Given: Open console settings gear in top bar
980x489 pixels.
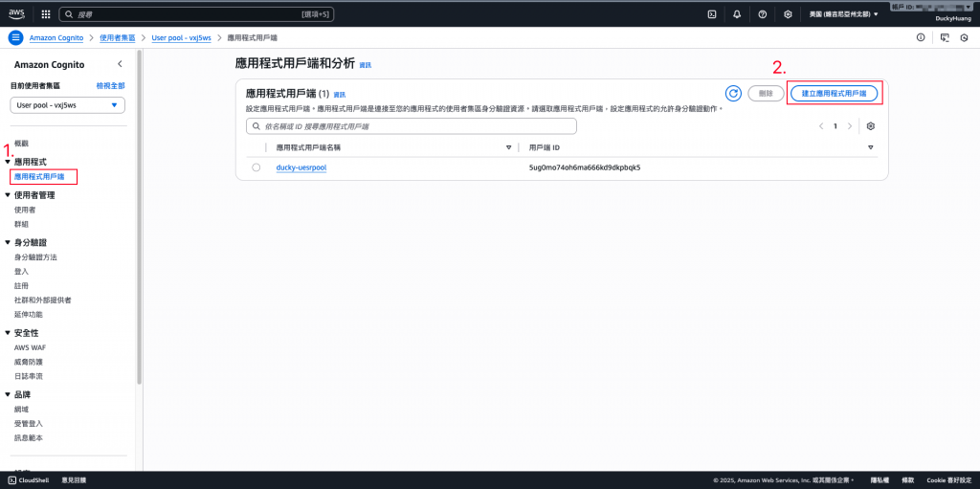Looking at the screenshot, I should click(788, 13).
